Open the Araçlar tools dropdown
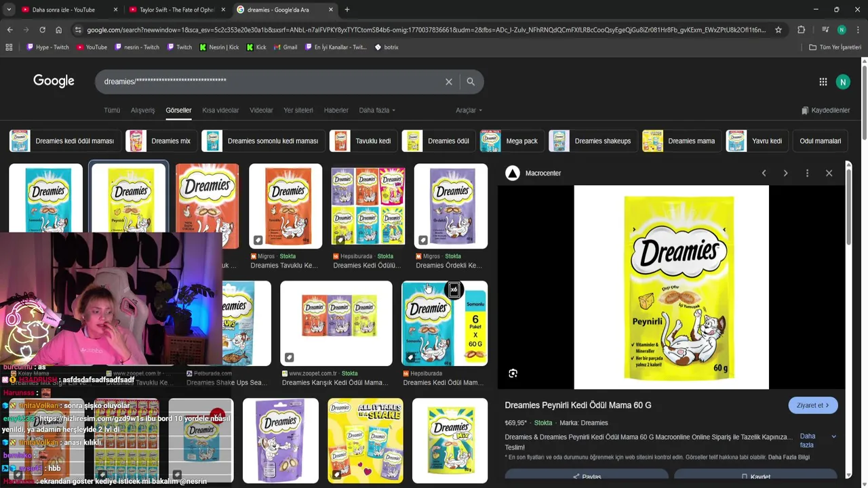 (469, 110)
